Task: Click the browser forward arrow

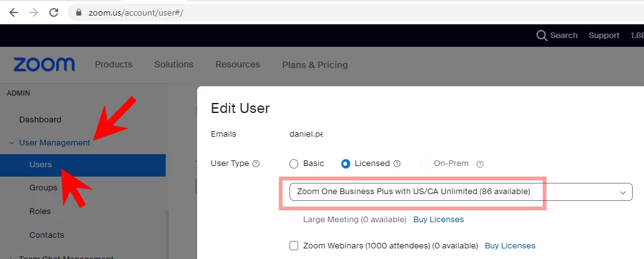Action: click(x=34, y=12)
